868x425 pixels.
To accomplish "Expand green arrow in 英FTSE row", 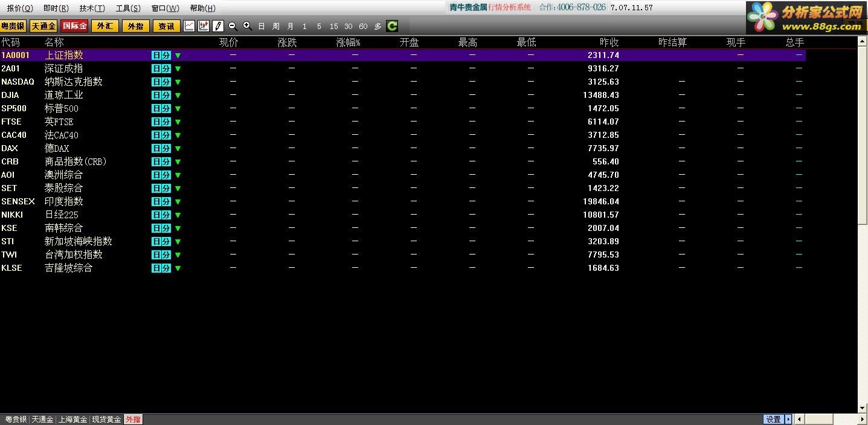I will pos(178,122).
